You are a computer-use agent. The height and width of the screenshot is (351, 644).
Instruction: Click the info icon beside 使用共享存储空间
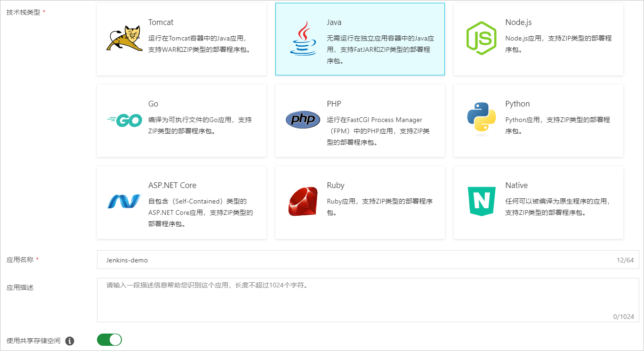coord(70,341)
